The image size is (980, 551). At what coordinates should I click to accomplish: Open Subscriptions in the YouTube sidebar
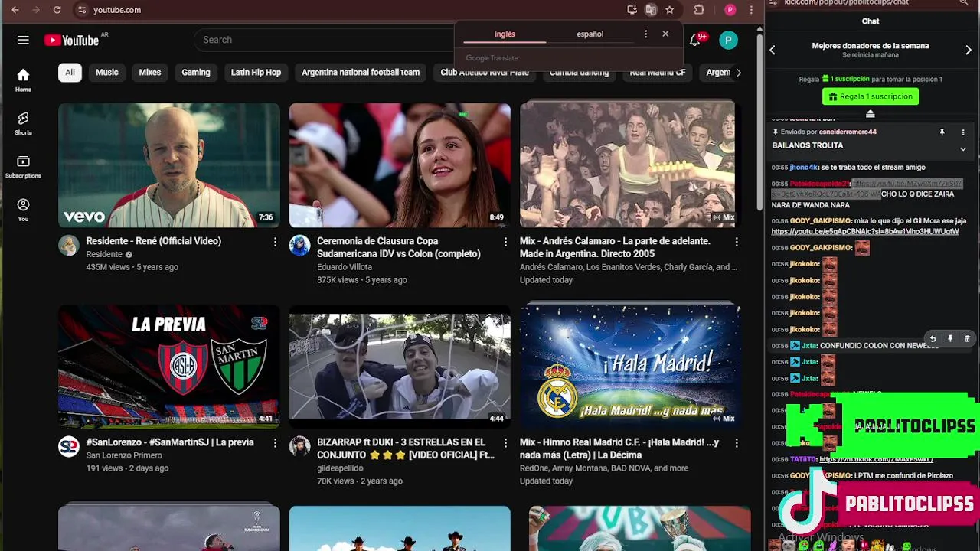pyautogui.click(x=23, y=166)
